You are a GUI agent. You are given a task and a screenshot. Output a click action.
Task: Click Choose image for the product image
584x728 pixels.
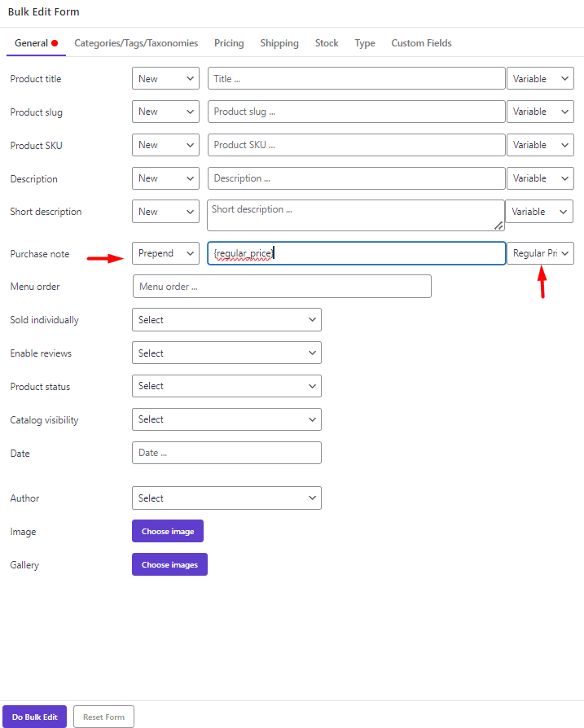point(167,531)
